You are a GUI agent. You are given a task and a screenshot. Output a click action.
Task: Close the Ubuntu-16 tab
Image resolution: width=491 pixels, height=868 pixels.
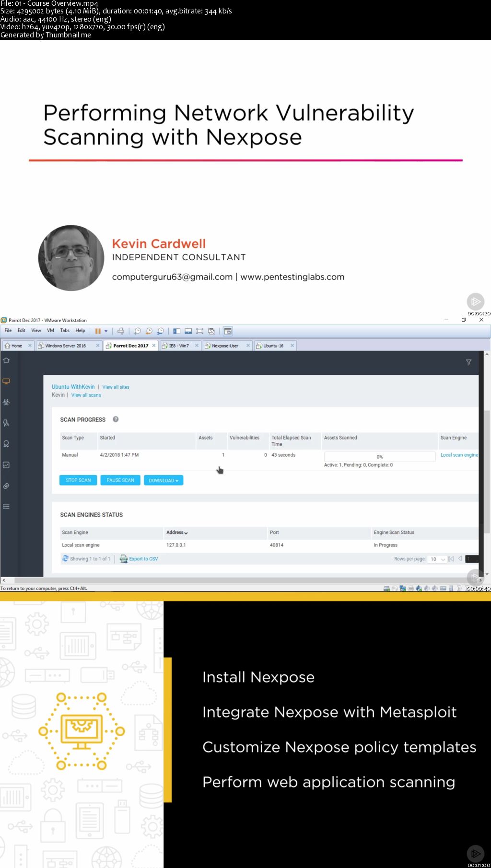292,346
